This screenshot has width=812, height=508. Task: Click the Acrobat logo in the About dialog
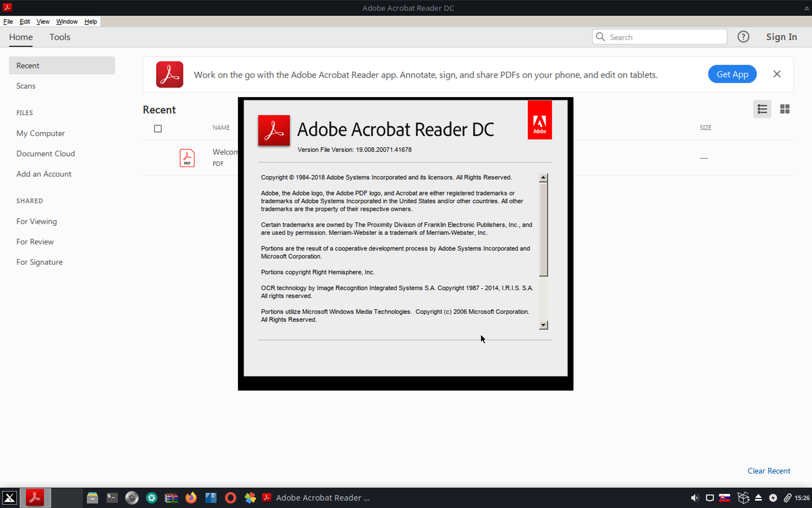pyautogui.click(x=274, y=130)
